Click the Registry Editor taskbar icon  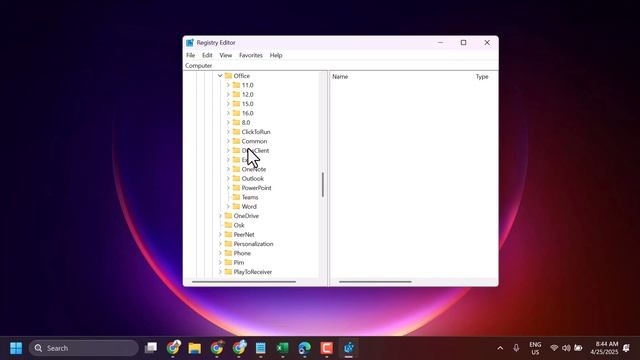click(349, 348)
